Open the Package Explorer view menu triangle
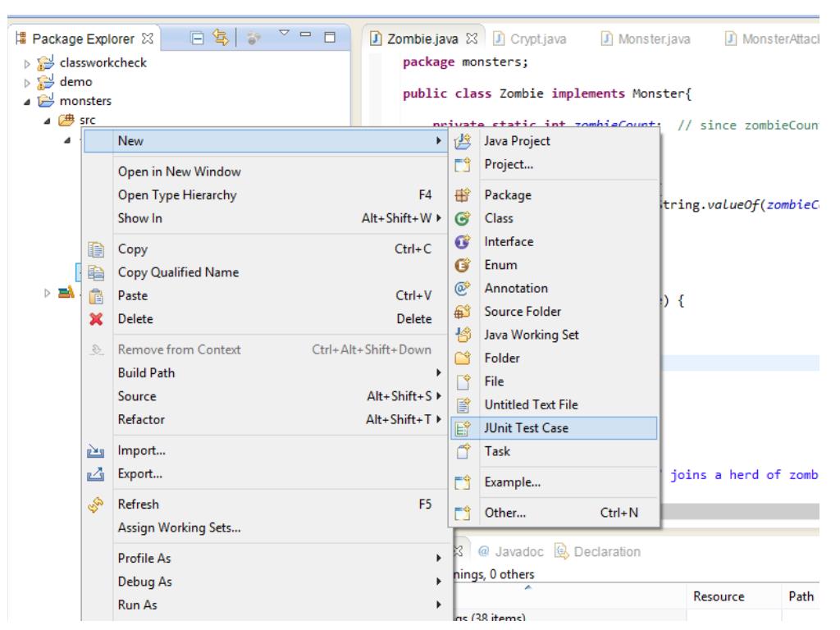 click(284, 33)
